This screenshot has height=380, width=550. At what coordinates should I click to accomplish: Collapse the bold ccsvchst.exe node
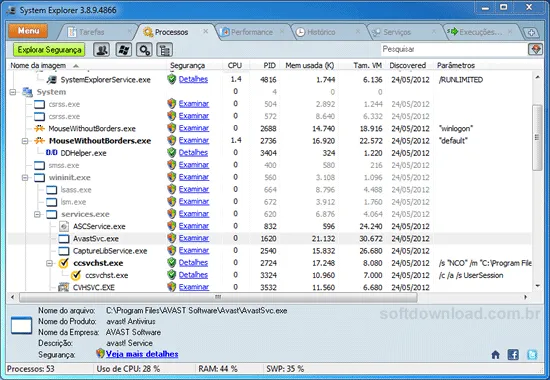49,263
